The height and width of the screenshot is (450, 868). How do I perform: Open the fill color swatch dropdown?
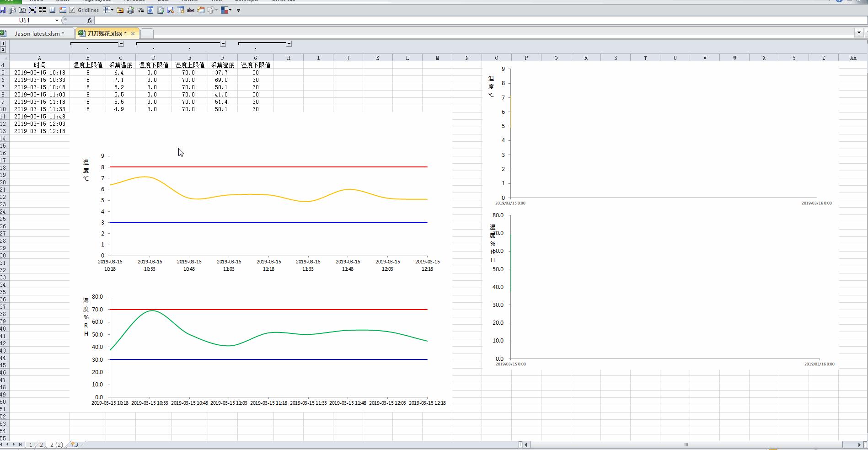point(230,10)
